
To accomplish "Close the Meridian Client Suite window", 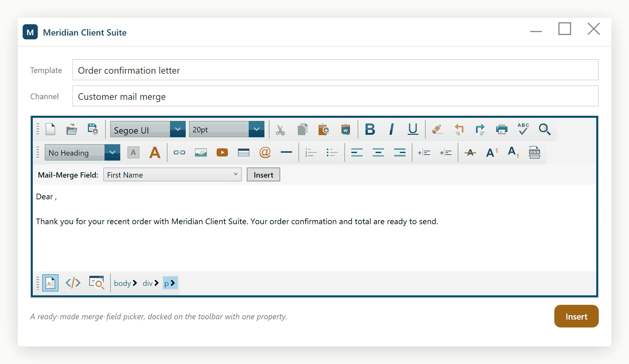I will pyautogui.click(x=593, y=29).
